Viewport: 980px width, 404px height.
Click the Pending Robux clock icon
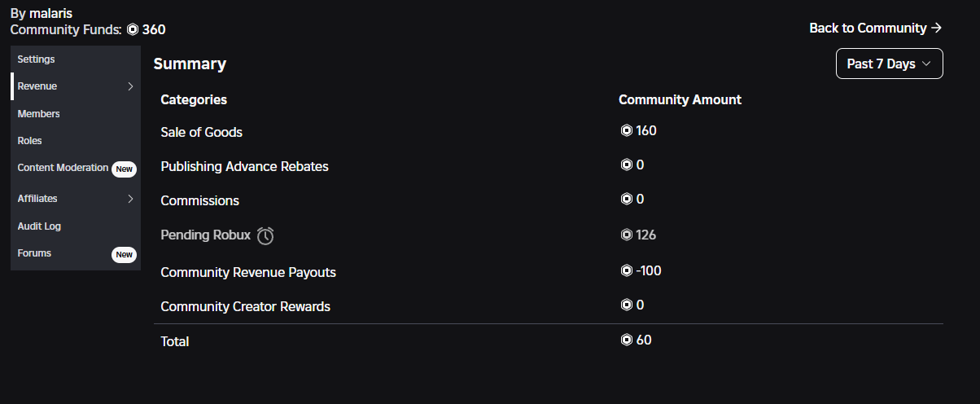coord(265,235)
